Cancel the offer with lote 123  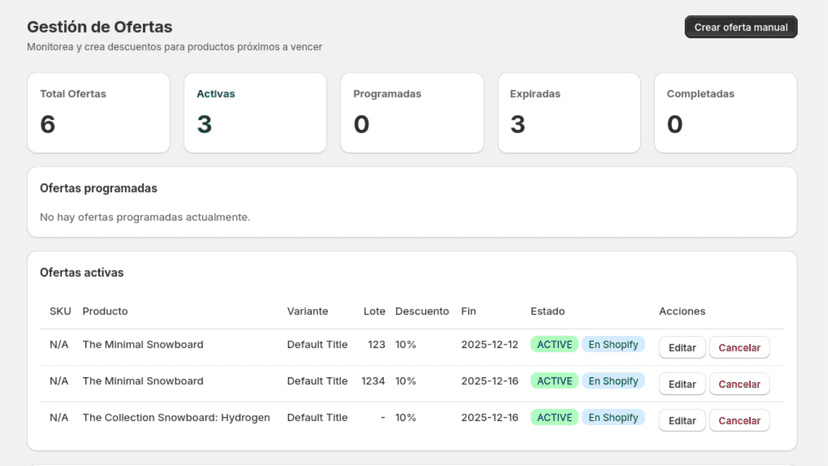(739, 348)
